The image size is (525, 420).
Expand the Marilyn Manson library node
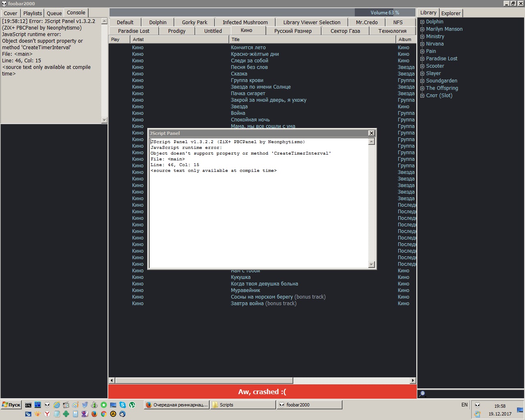(x=422, y=29)
